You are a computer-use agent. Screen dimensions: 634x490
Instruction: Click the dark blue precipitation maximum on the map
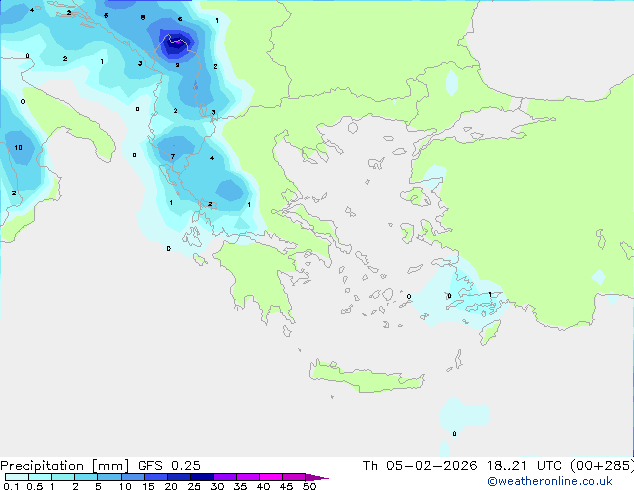click(177, 43)
